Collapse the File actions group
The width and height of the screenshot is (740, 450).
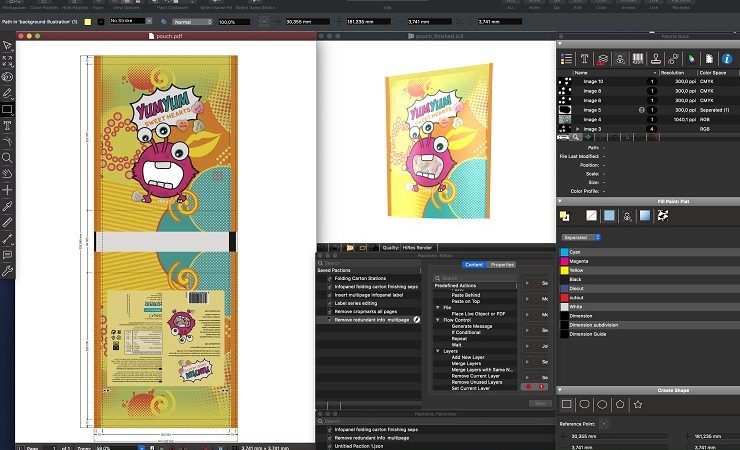[x=437, y=307]
